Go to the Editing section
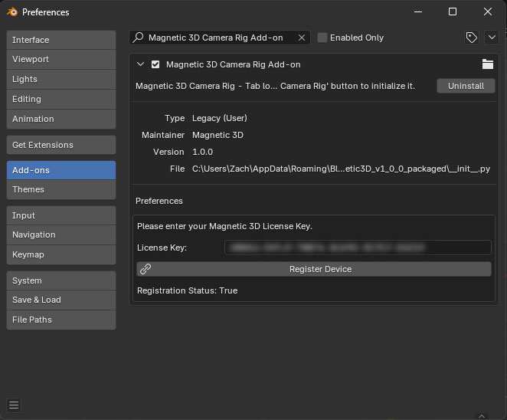The image size is (507, 420). pos(61,99)
